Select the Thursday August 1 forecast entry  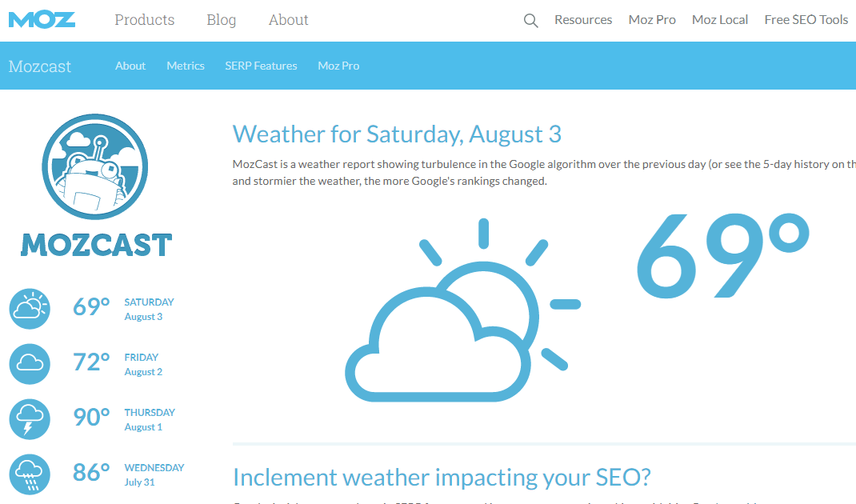pyautogui.click(x=149, y=419)
